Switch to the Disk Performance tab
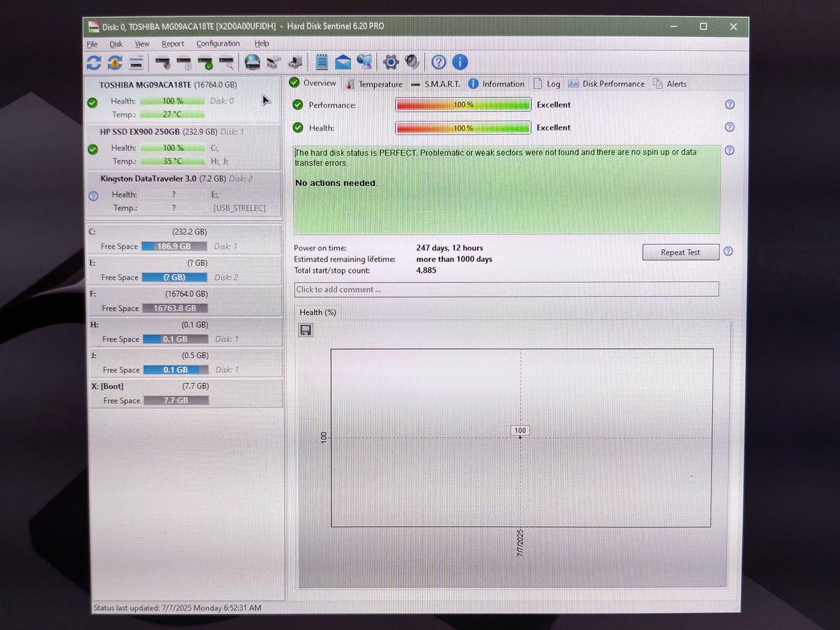This screenshot has width=840, height=630. click(607, 84)
